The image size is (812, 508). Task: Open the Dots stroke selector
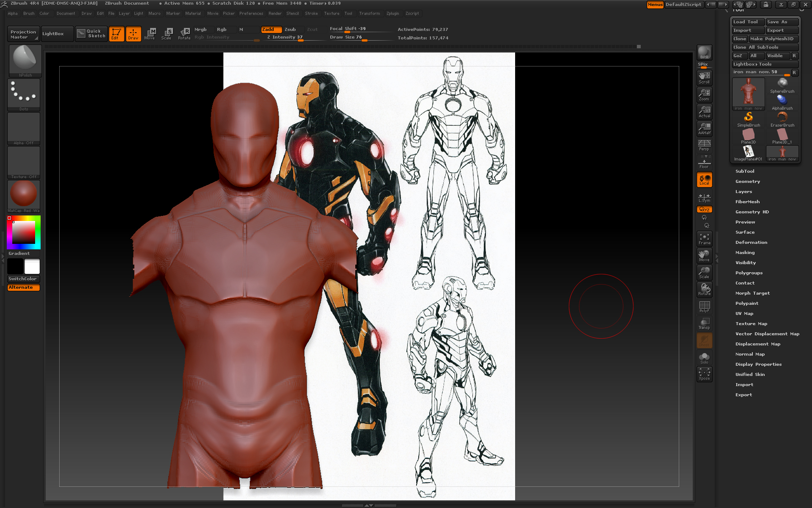point(24,95)
